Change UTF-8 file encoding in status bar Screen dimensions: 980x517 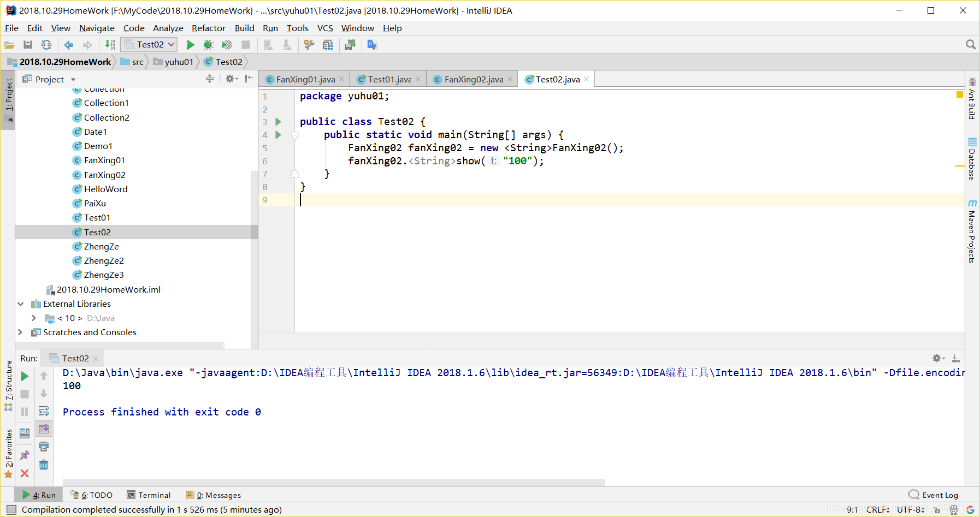pos(911,510)
